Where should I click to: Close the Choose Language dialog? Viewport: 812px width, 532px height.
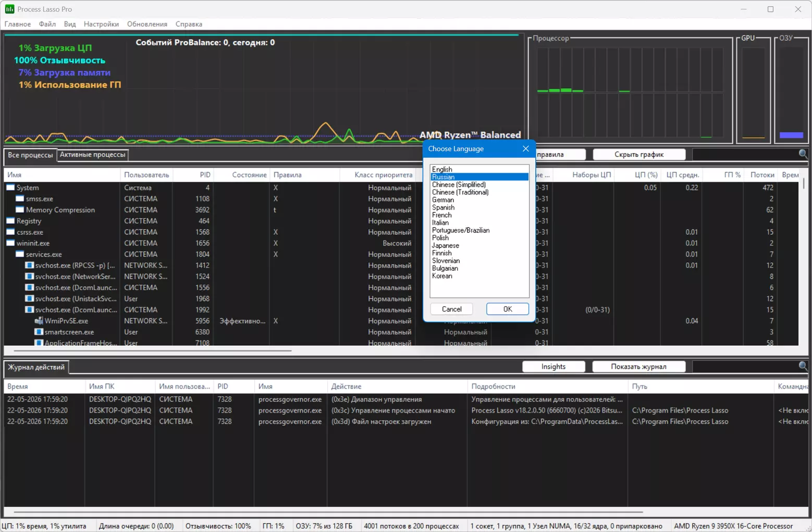(526, 149)
